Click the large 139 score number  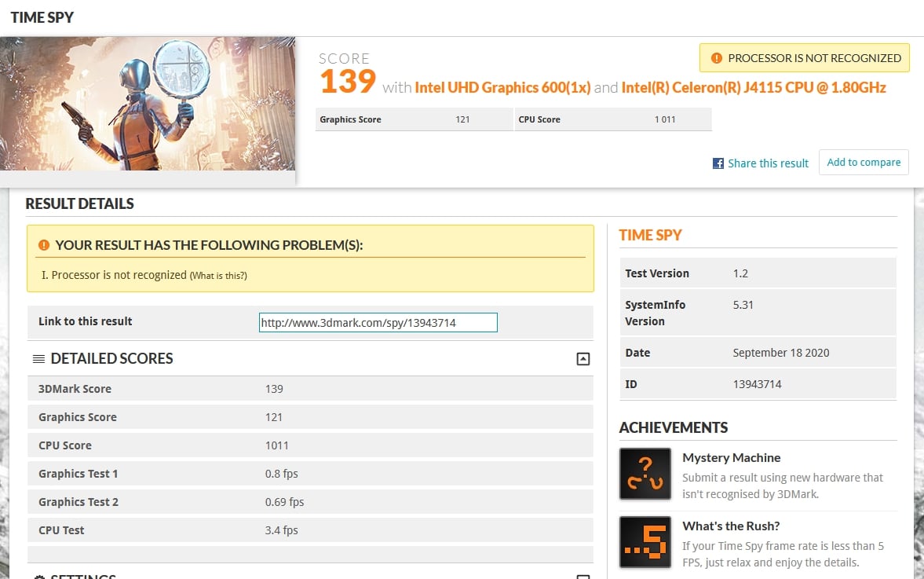(348, 82)
